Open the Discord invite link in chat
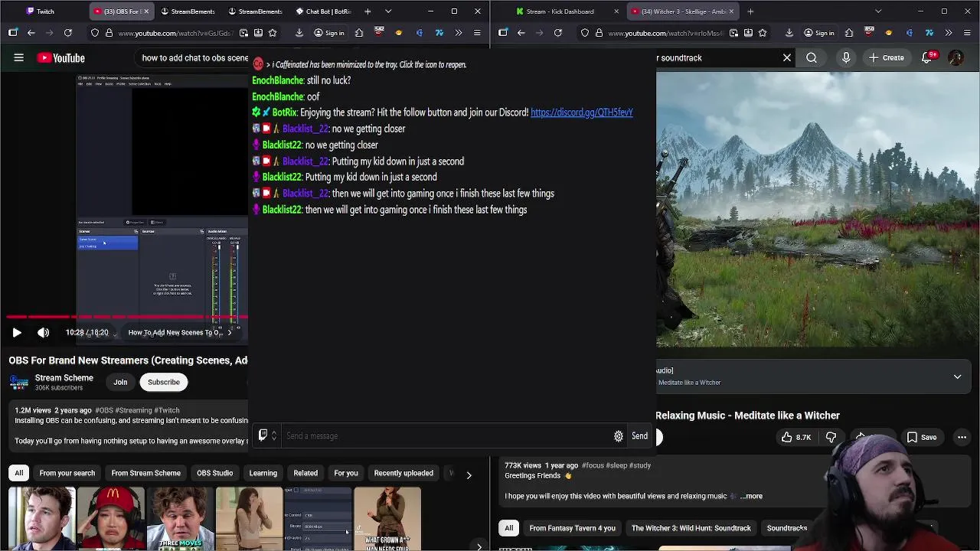 tap(582, 112)
